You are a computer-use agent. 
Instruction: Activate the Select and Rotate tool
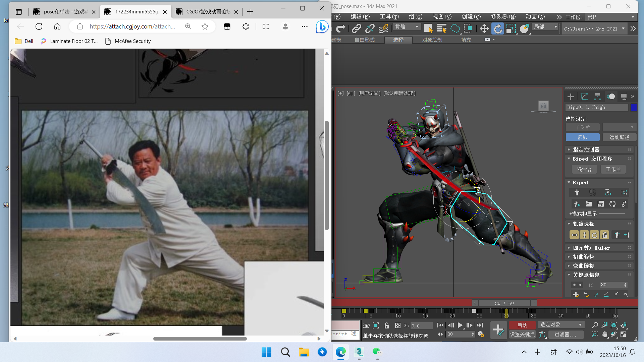pyautogui.click(x=498, y=29)
